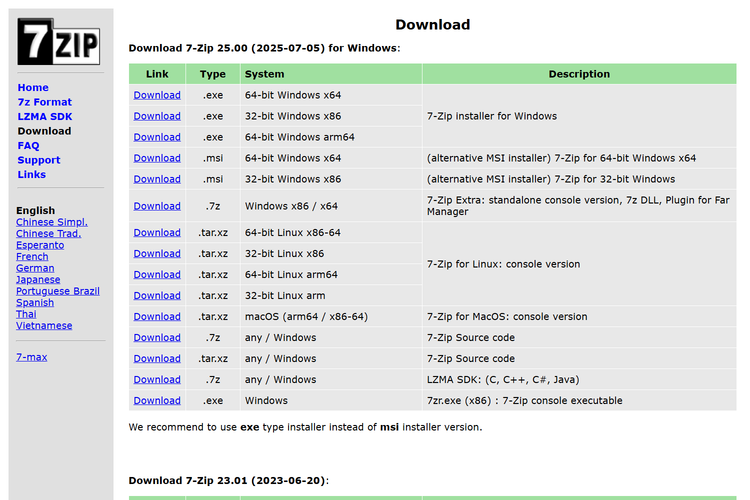Open the FAQ page link
The width and height of the screenshot is (750, 500).
coord(28,145)
